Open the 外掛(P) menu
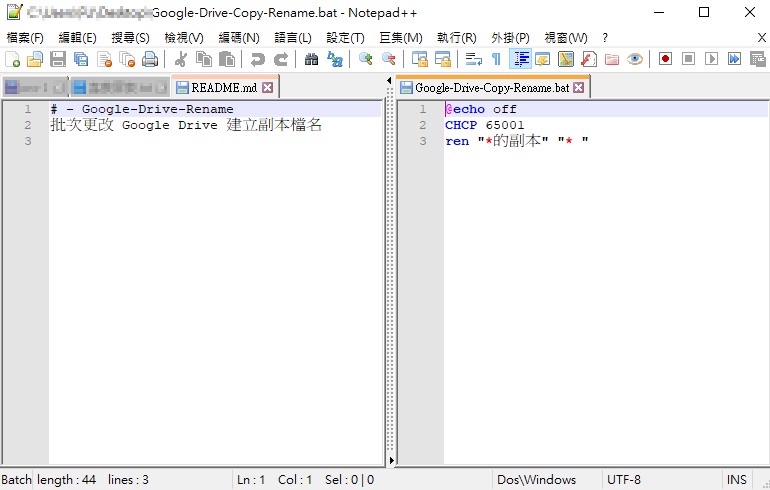The image size is (770, 490). coord(510,38)
